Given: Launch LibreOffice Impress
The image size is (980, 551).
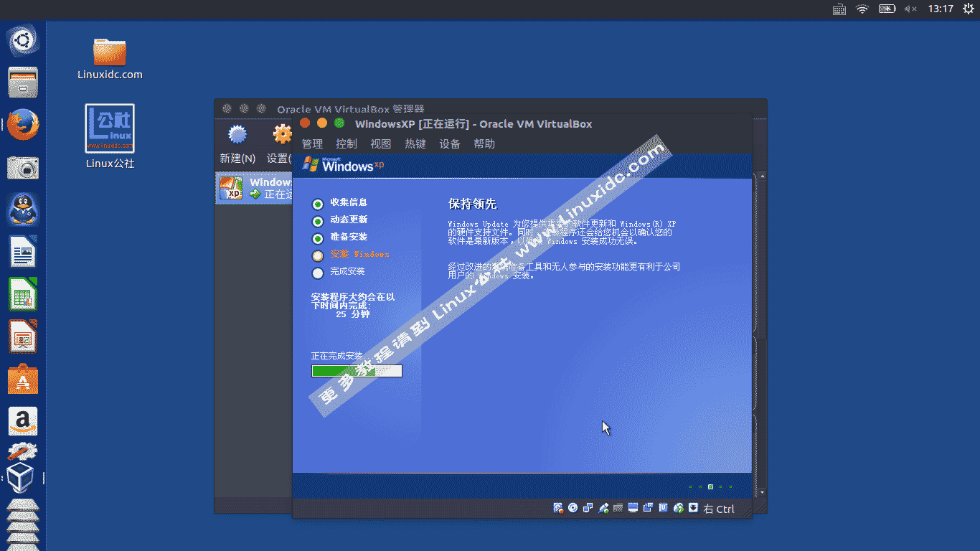Looking at the screenshot, I should (x=23, y=336).
